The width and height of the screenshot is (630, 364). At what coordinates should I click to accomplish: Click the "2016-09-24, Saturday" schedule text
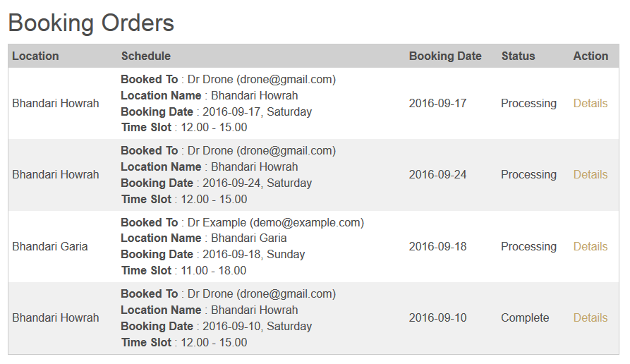257,183
